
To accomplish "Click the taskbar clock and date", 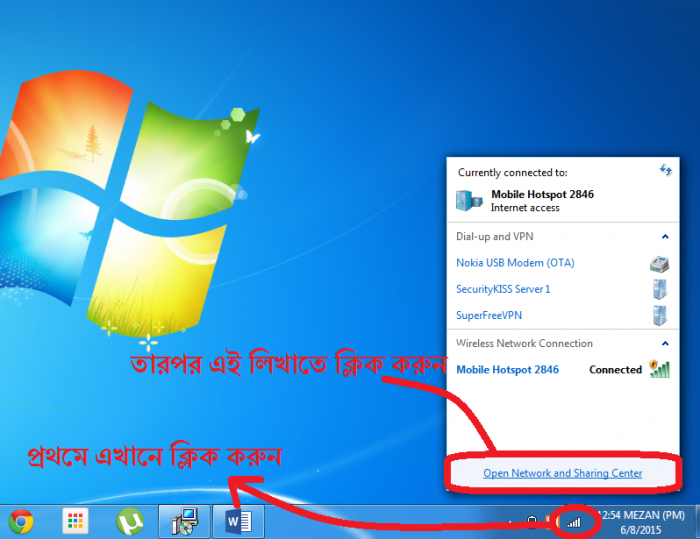I will pos(641,522).
